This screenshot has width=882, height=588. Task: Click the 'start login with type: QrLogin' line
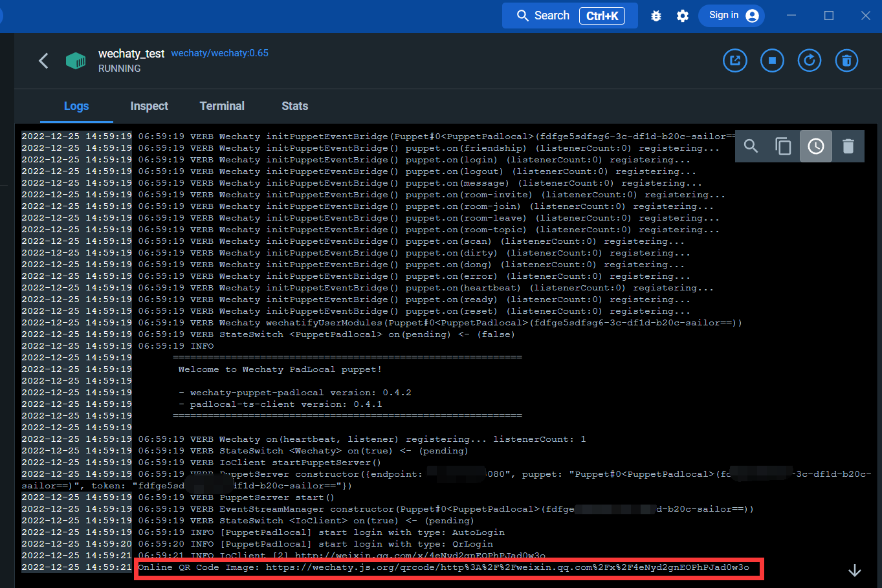[x=315, y=544]
